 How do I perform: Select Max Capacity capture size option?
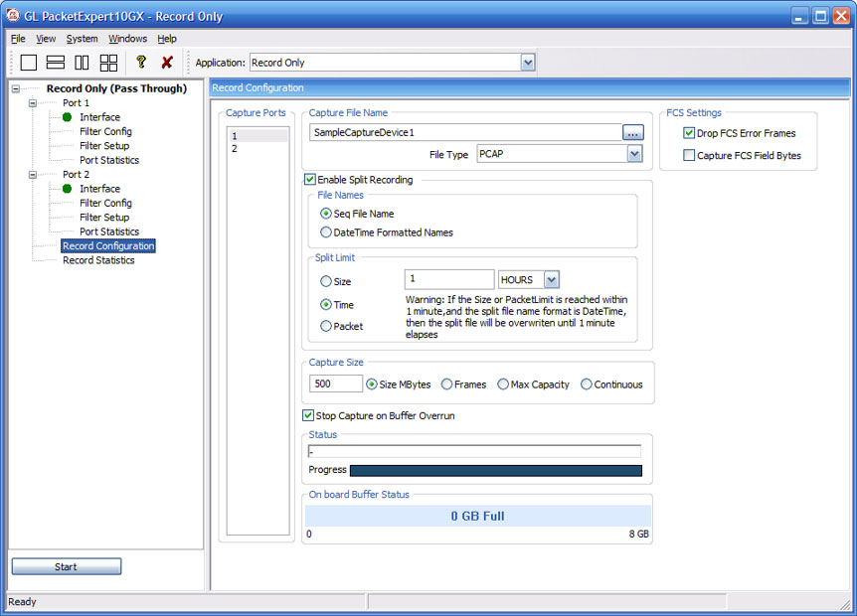point(503,384)
